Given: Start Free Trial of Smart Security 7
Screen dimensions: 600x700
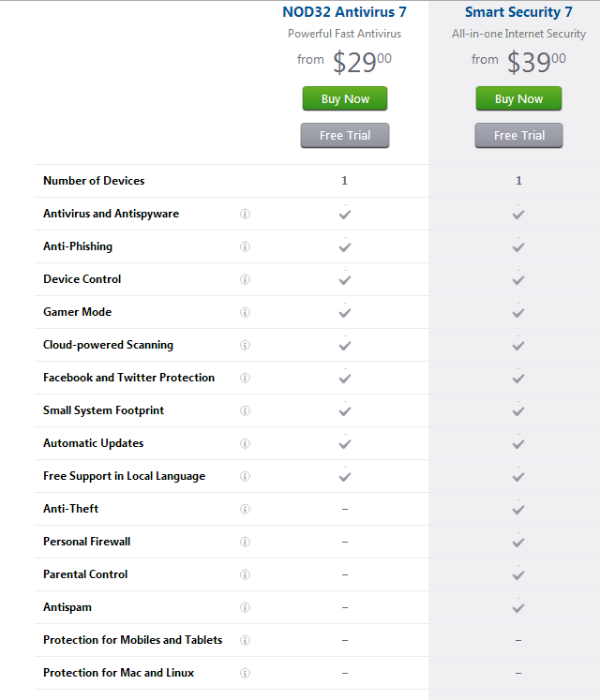Looking at the screenshot, I should point(518,135).
